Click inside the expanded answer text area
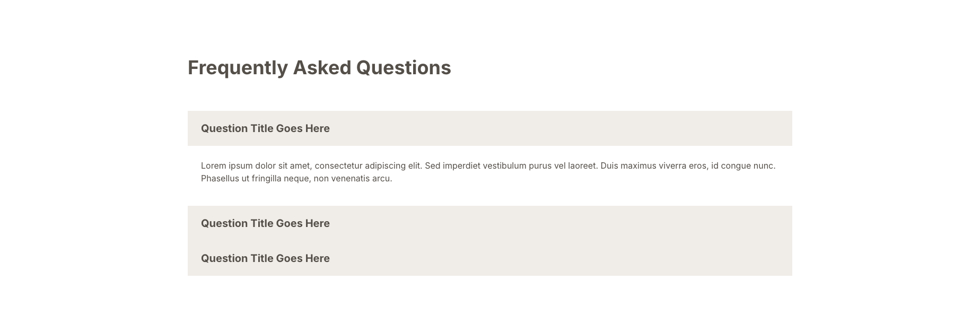The height and width of the screenshot is (332, 980). point(488,171)
